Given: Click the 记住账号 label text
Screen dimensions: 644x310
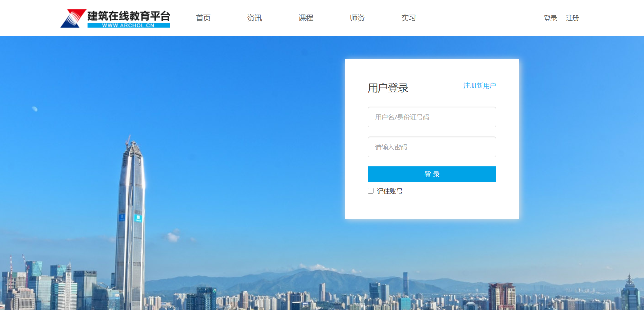Looking at the screenshot, I should tap(390, 191).
